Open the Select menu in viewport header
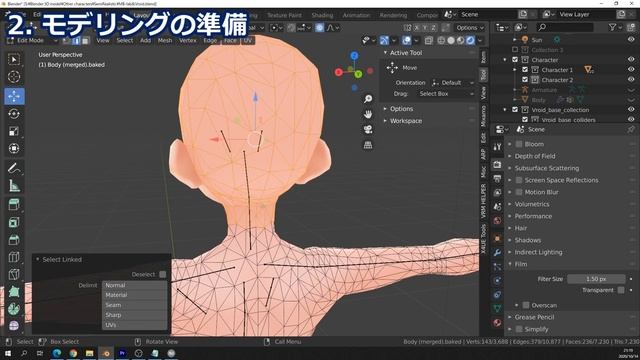 124,40
